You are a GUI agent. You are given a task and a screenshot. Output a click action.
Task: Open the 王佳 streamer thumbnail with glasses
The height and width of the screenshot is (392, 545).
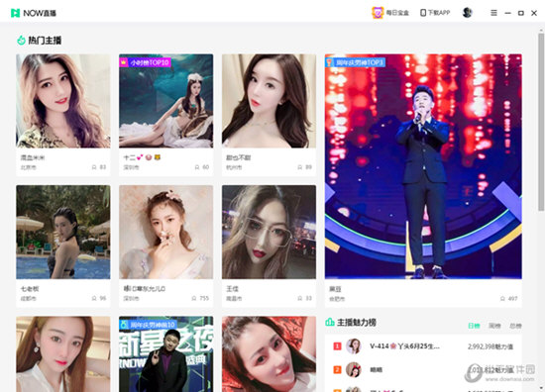tap(269, 232)
